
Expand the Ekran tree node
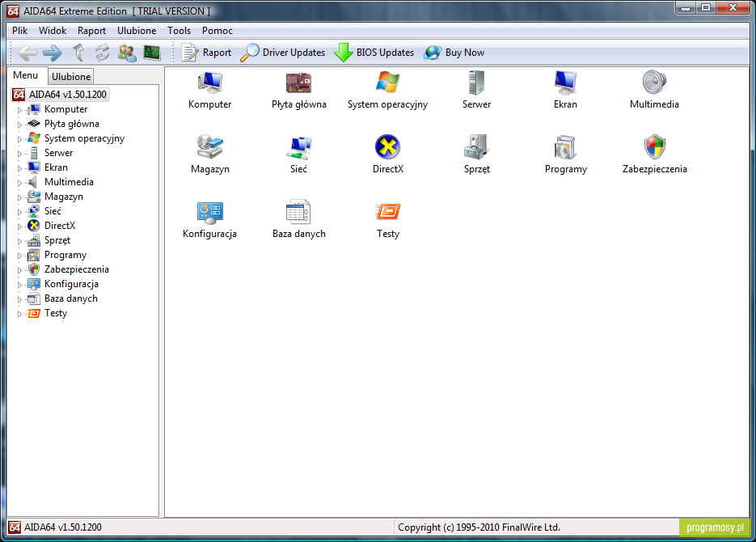[x=19, y=167]
